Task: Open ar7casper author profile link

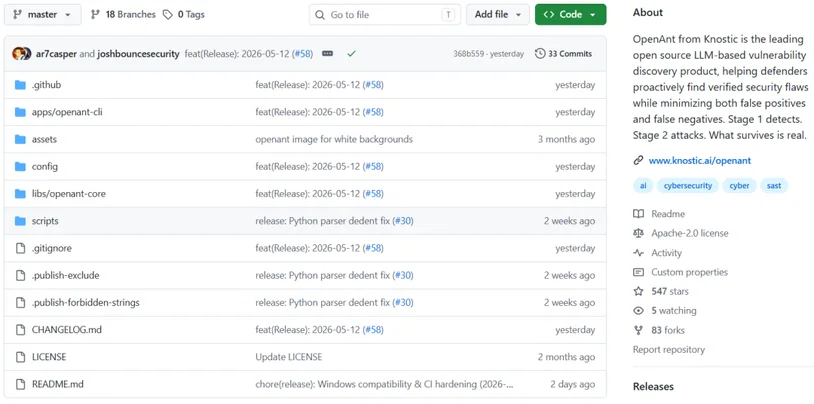Action: (x=57, y=53)
